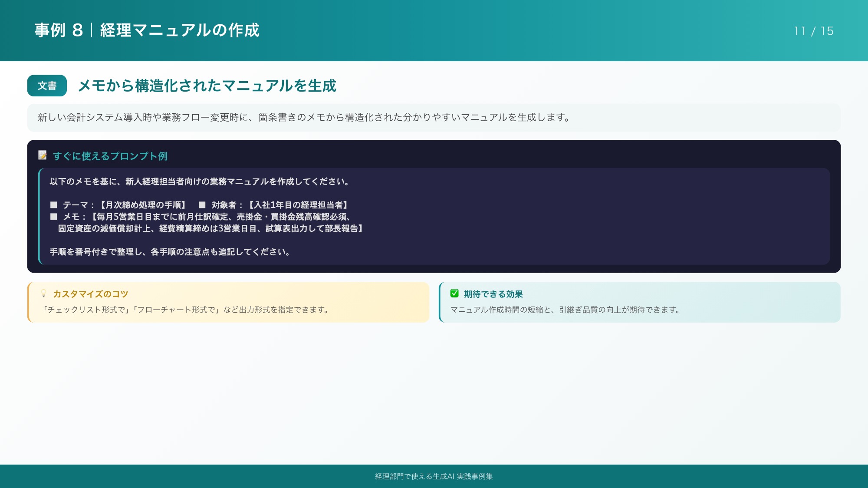Click the line starting with 固定資産の減価償却計上
This screenshot has width=868, height=488.
[x=211, y=228]
